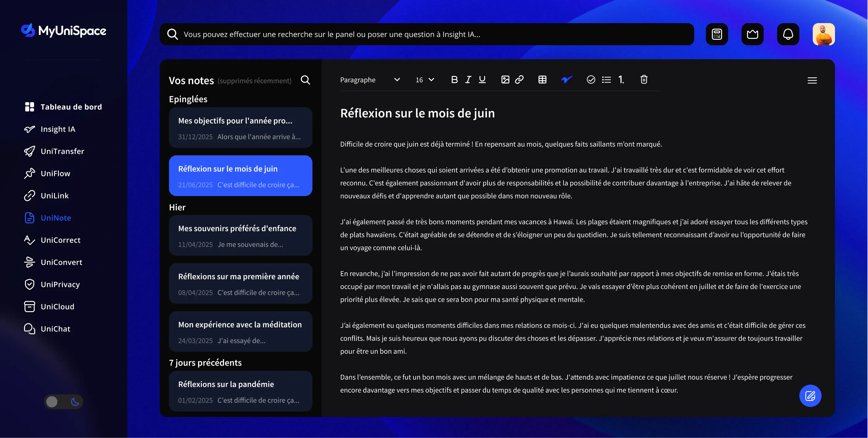Open note Mes objectifs pour l'année pro...
The height and width of the screenshot is (438, 868).
pyautogui.click(x=240, y=128)
